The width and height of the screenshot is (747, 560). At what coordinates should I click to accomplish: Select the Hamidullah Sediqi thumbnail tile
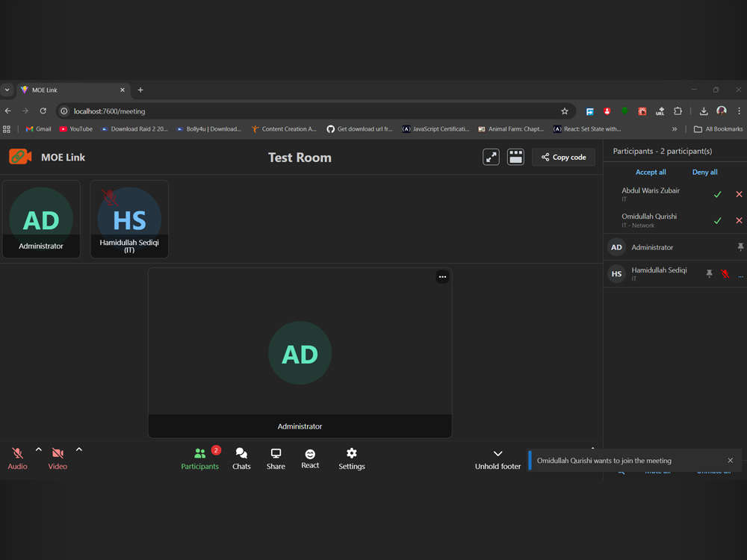click(x=129, y=219)
